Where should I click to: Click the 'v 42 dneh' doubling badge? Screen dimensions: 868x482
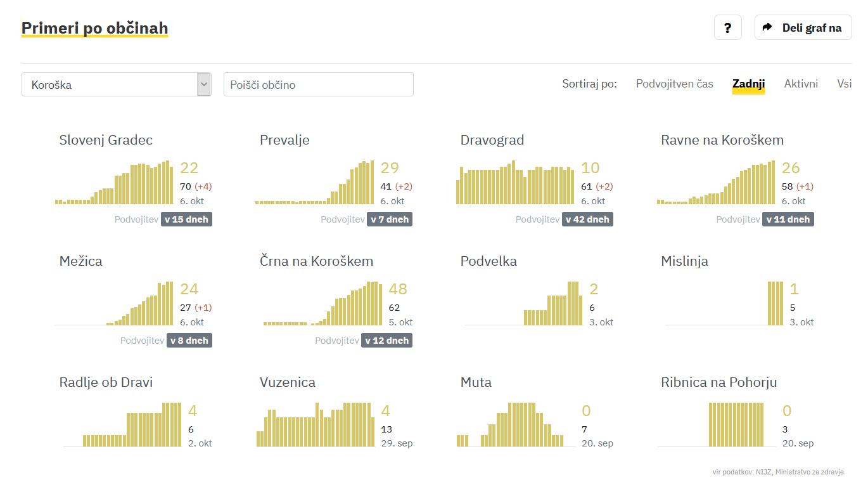tap(587, 219)
